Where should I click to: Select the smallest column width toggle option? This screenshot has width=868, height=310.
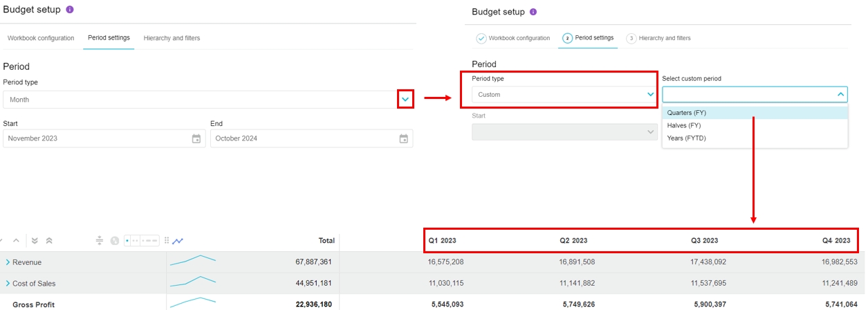click(128, 241)
